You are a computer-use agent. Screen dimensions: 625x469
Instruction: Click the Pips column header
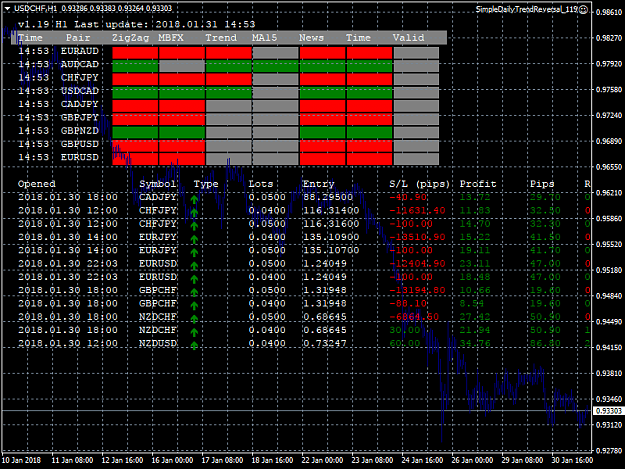click(x=542, y=184)
